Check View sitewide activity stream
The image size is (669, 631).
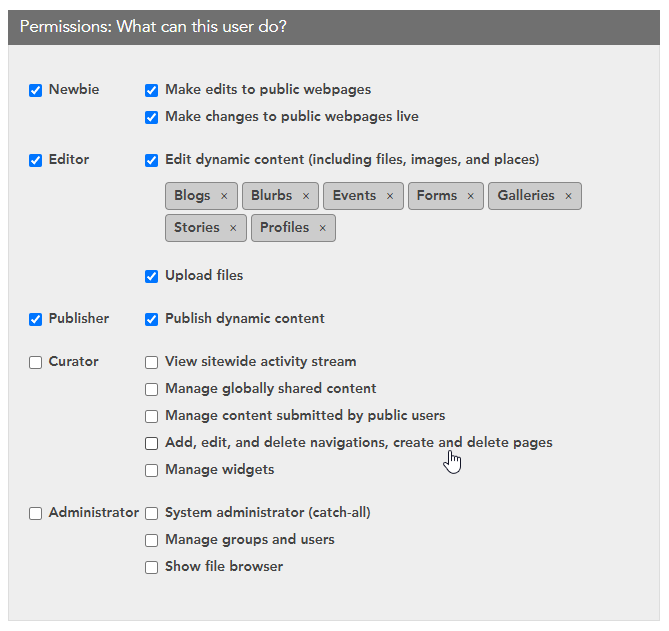[x=151, y=363]
